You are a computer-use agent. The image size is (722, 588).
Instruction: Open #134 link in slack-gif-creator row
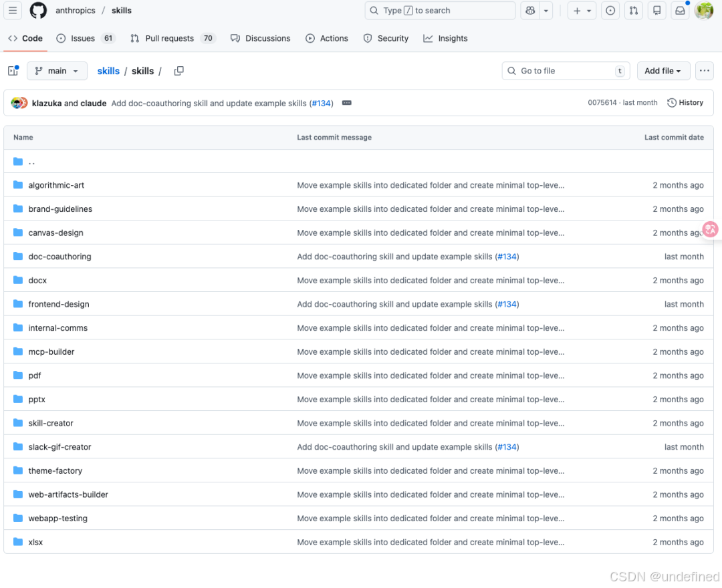click(x=507, y=447)
